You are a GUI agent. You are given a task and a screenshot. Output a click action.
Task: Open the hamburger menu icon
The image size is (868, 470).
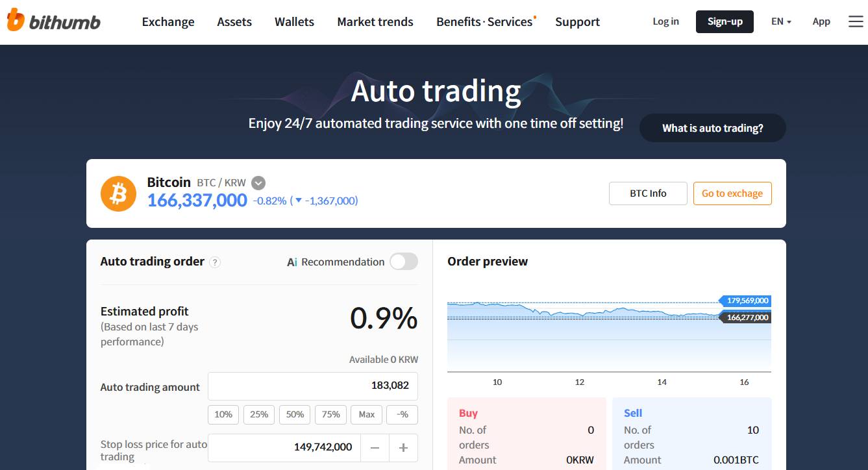click(856, 21)
